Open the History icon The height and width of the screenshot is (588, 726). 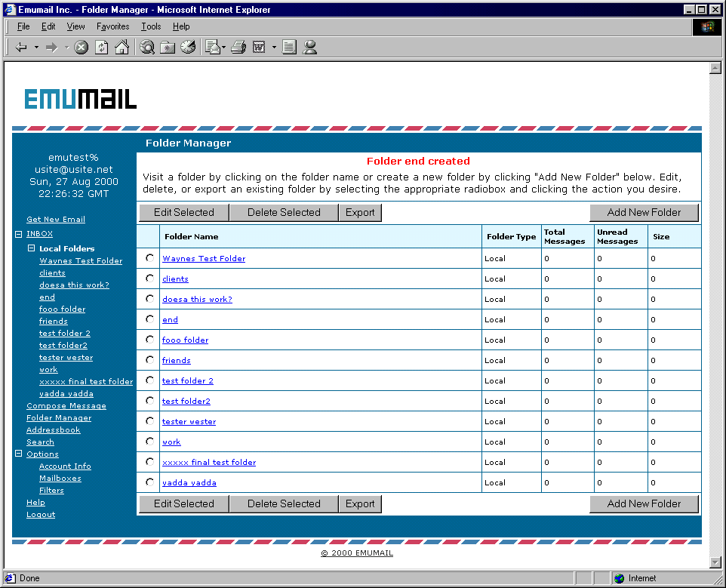click(x=188, y=47)
